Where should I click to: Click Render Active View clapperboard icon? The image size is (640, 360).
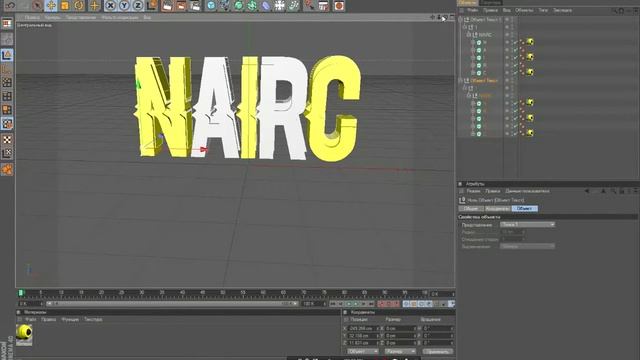coord(167,5)
